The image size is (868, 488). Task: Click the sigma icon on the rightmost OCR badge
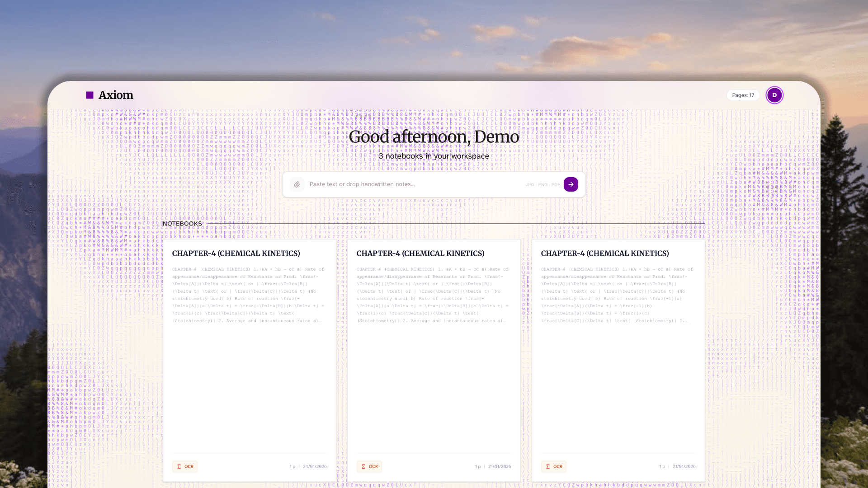548,466
